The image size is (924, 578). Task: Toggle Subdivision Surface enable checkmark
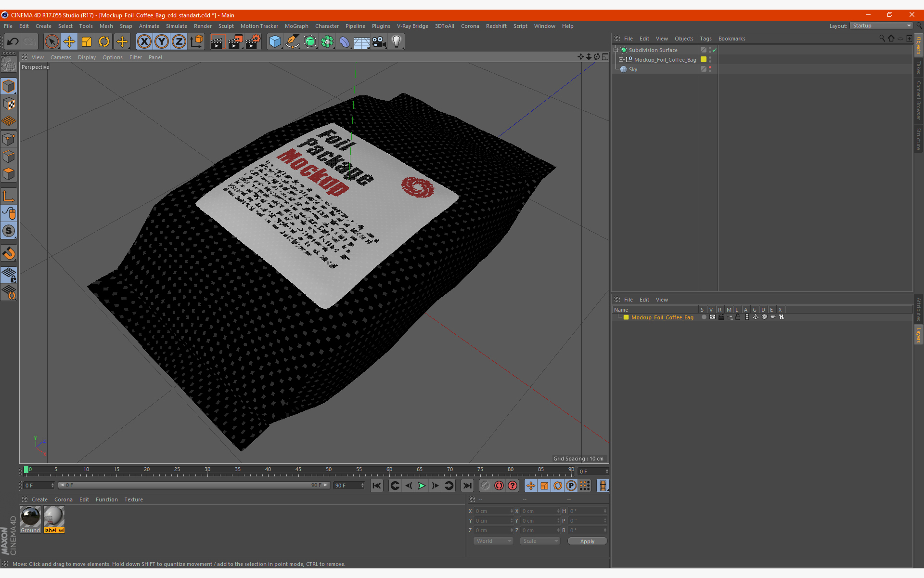coord(715,50)
